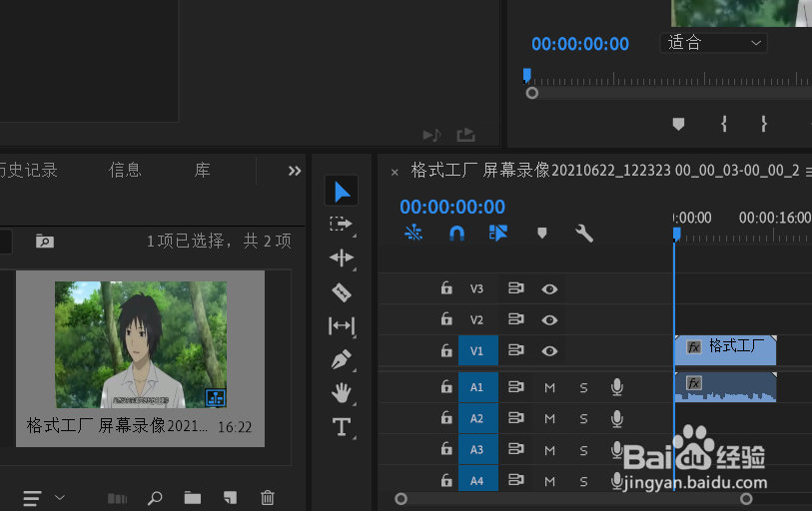Toggle lock on track V1
The width and height of the screenshot is (812, 511).
(446, 350)
